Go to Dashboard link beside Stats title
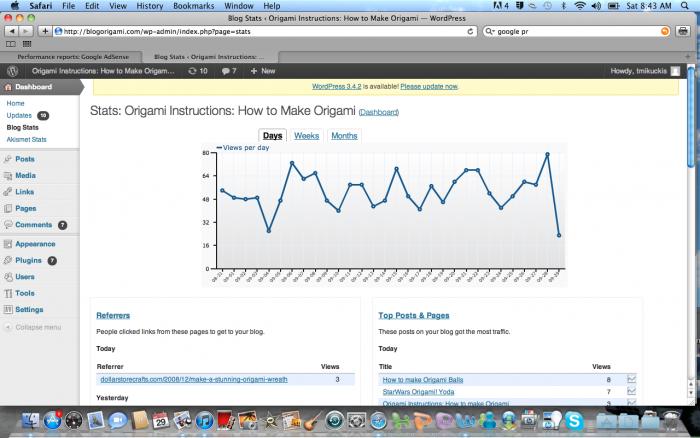Viewport: 700px width, 438px height. [x=379, y=113]
